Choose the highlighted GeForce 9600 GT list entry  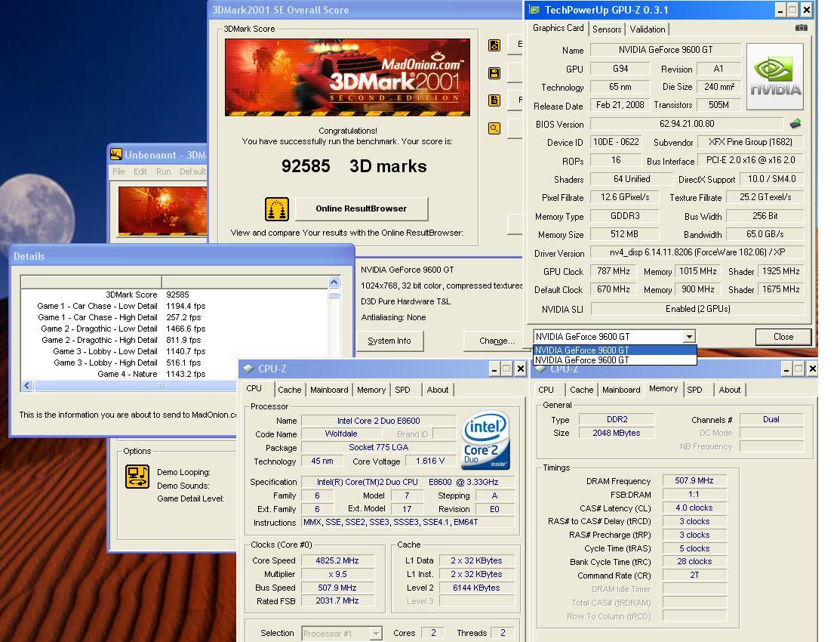[x=615, y=350]
